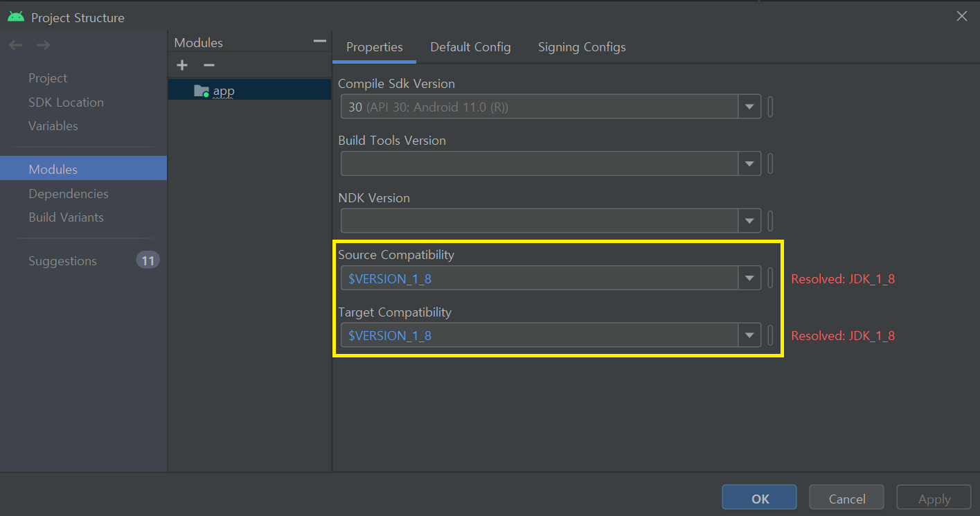
Task: Open the Build Tools Version dropdown
Action: (x=749, y=164)
